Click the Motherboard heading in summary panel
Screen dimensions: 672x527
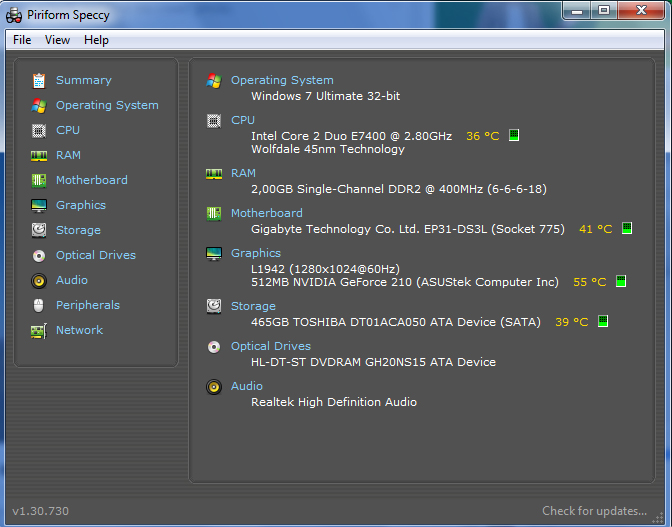tap(267, 213)
